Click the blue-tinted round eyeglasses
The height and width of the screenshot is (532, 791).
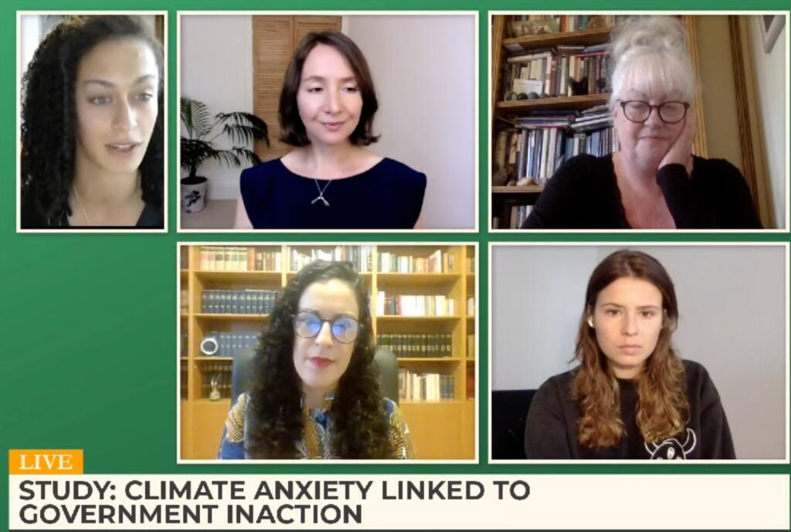(x=327, y=326)
